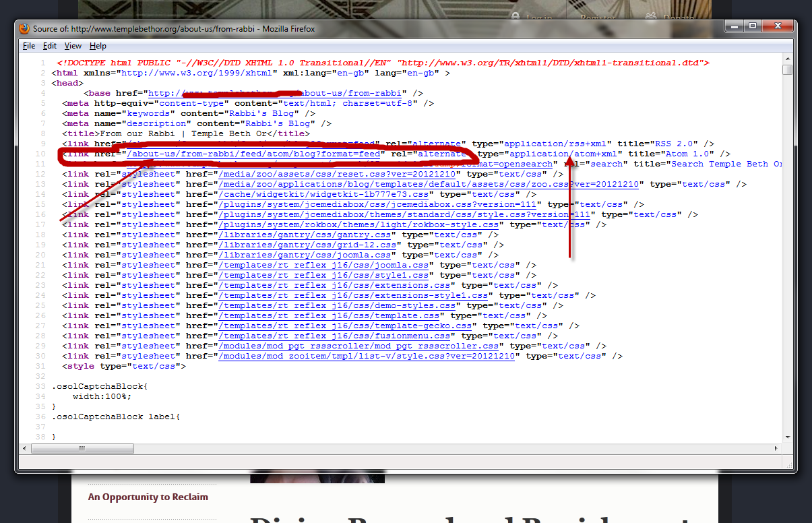Click the <head> tag on line 3

[67, 83]
